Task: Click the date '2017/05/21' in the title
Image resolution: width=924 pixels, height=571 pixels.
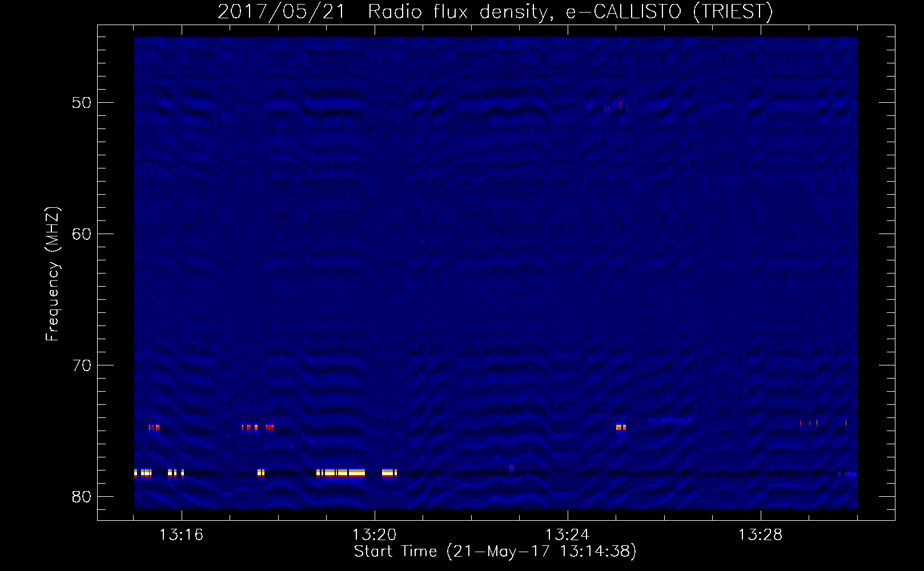Action: pos(281,11)
